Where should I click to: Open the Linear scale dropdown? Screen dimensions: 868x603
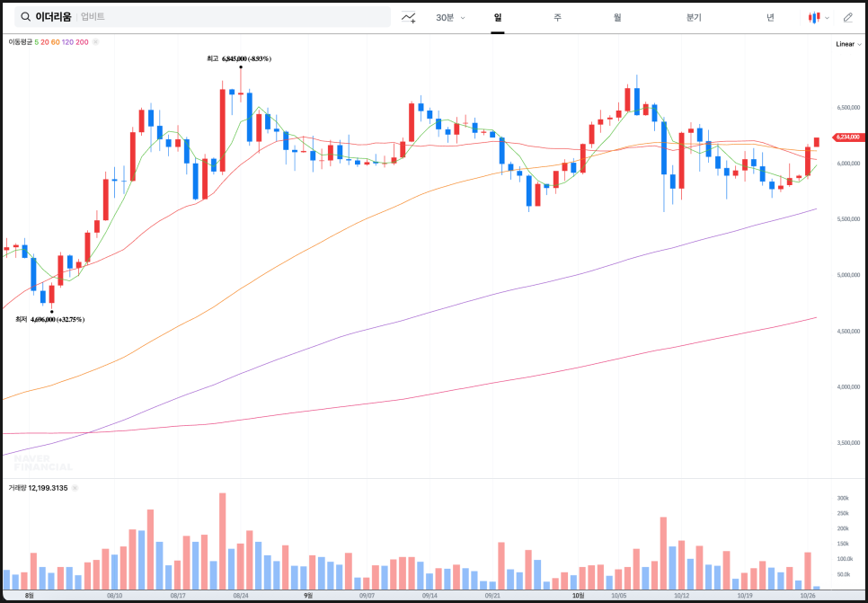(847, 43)
